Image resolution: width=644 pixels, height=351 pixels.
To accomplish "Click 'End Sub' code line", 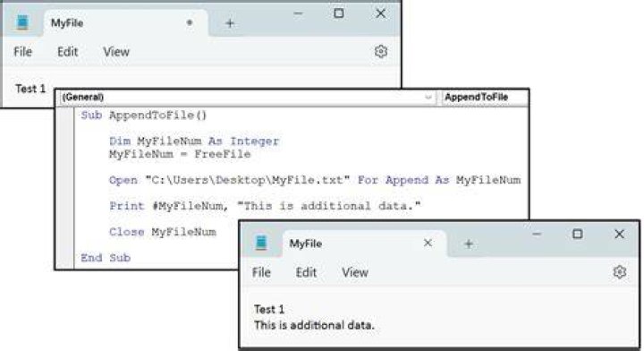I will pos(106,258).
